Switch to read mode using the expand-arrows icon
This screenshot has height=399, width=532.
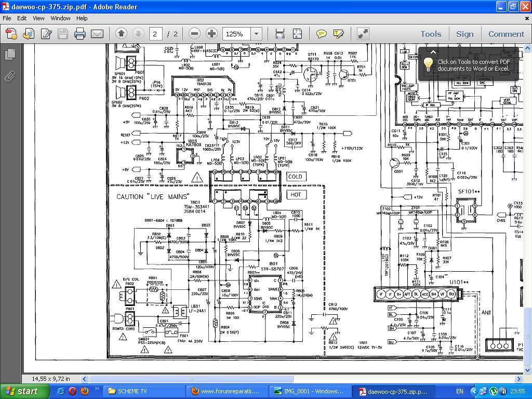(x=363, y=34)
